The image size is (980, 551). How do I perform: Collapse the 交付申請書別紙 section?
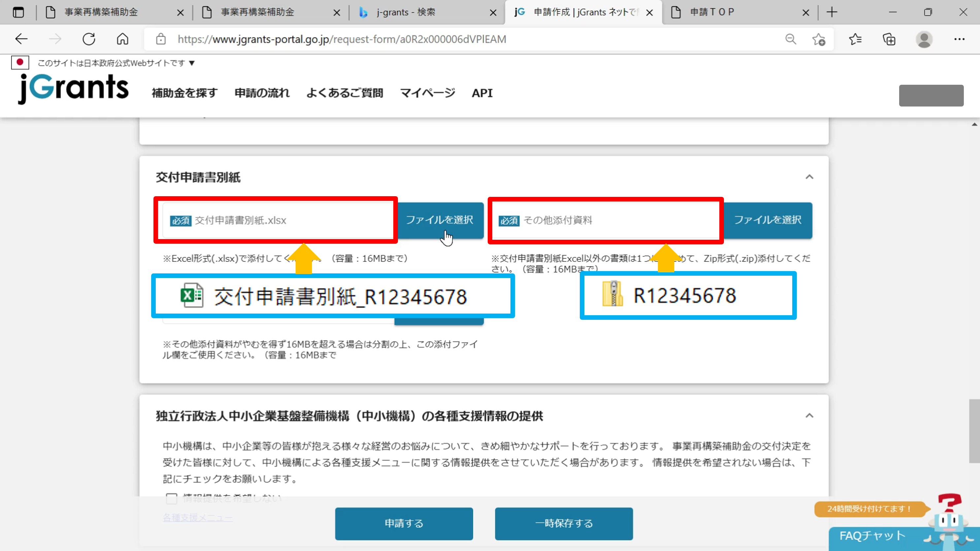click(809, 177)
